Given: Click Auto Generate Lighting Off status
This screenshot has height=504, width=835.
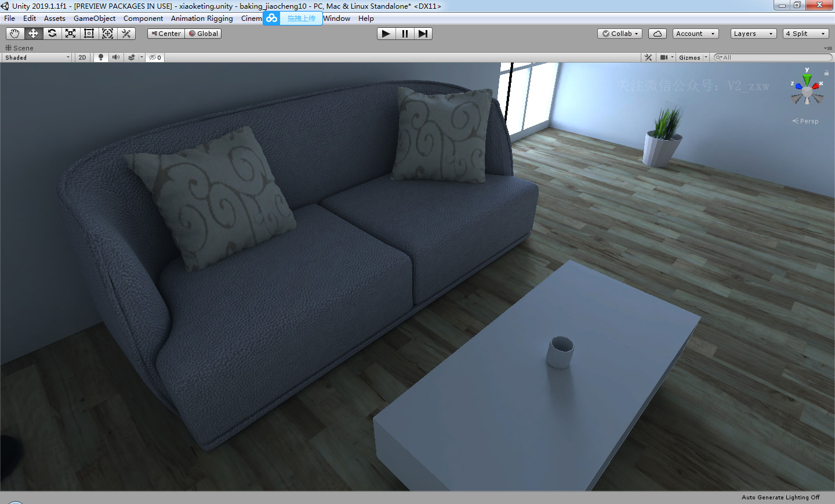Looking at the screenshot, I should [780, 498].
